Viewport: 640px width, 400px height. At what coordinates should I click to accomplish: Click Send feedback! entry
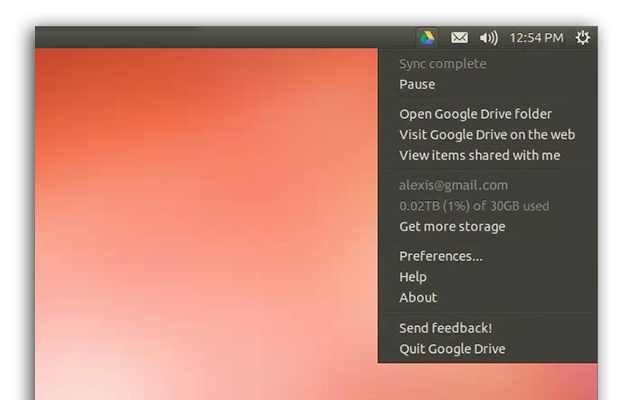(446, 328)
